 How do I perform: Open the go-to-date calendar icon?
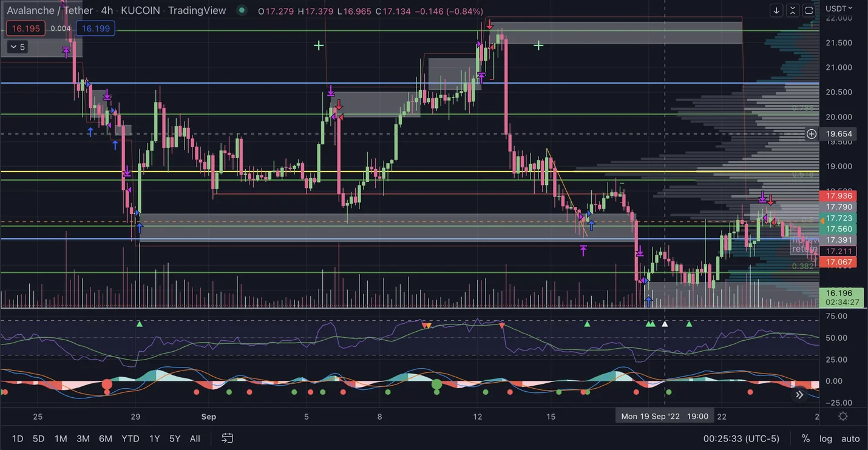[228, 438]
